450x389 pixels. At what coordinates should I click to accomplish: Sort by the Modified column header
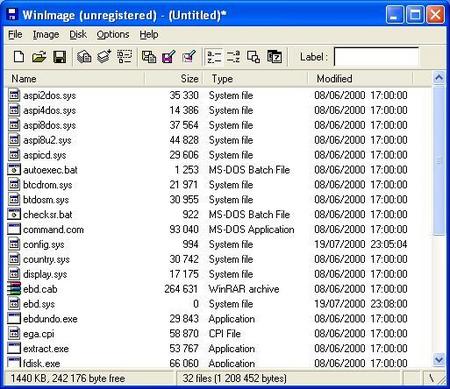[x=360, y=79]
